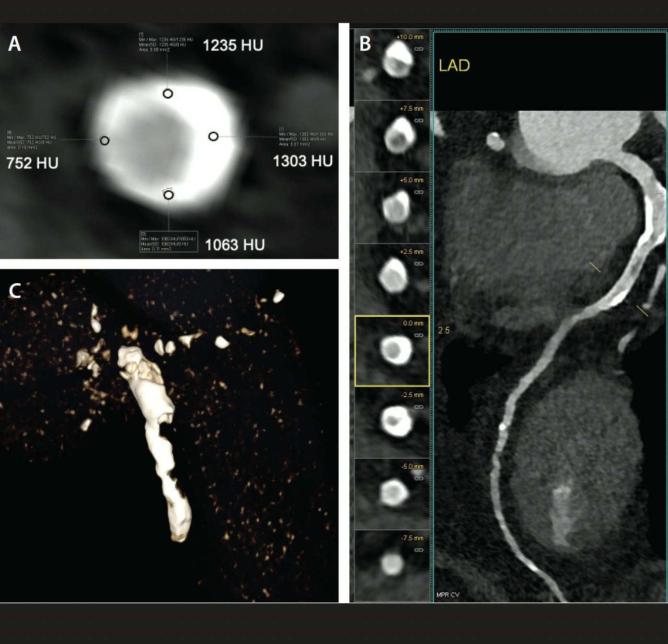This screenshot has width=668, height=644.
Task: Click the 752 HU ROI circle marker
Action: pyautogui.click(x=104, y=140)
